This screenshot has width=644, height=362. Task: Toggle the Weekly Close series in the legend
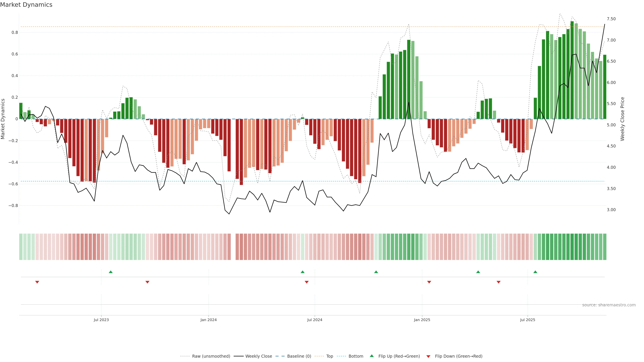[x=258, y=356]
